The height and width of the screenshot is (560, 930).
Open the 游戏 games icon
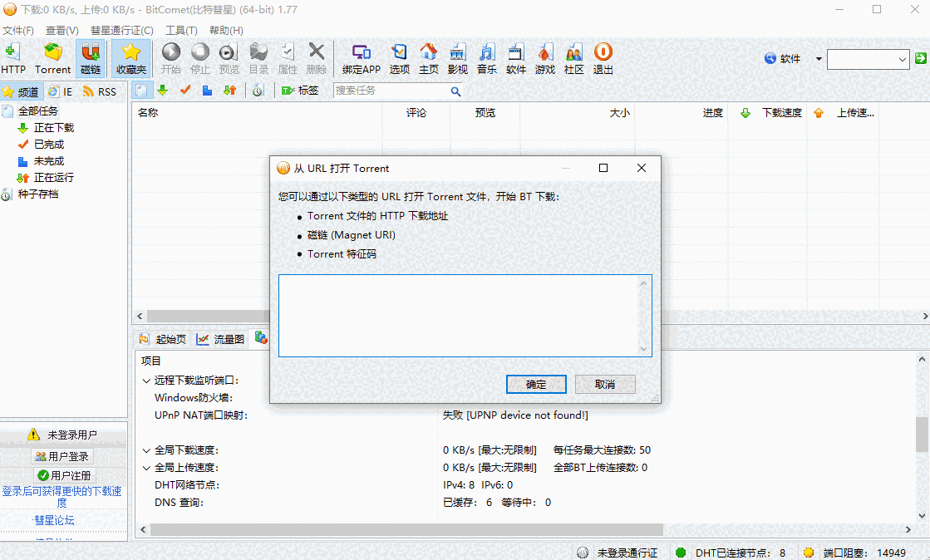(544, 58)
